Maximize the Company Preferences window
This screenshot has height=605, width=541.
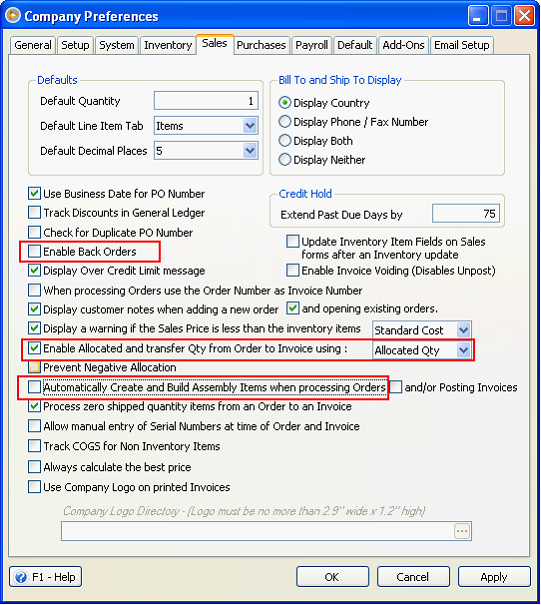click(x=501, y=16)
